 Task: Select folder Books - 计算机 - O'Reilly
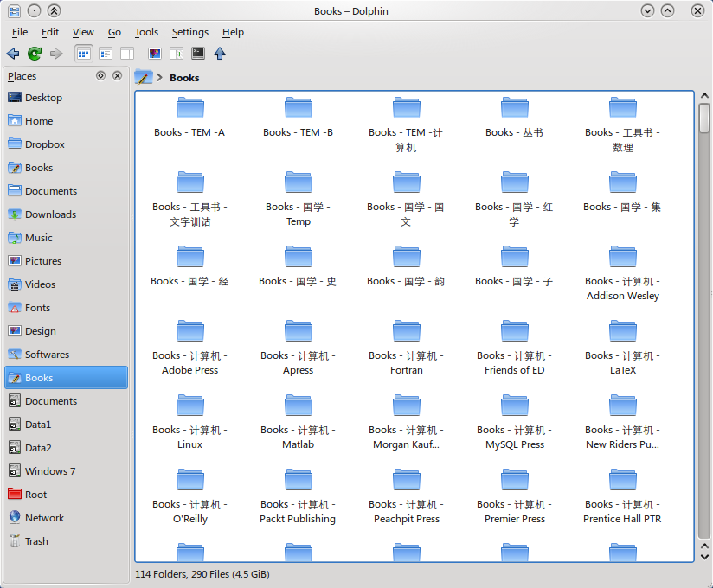click(189, 497)
